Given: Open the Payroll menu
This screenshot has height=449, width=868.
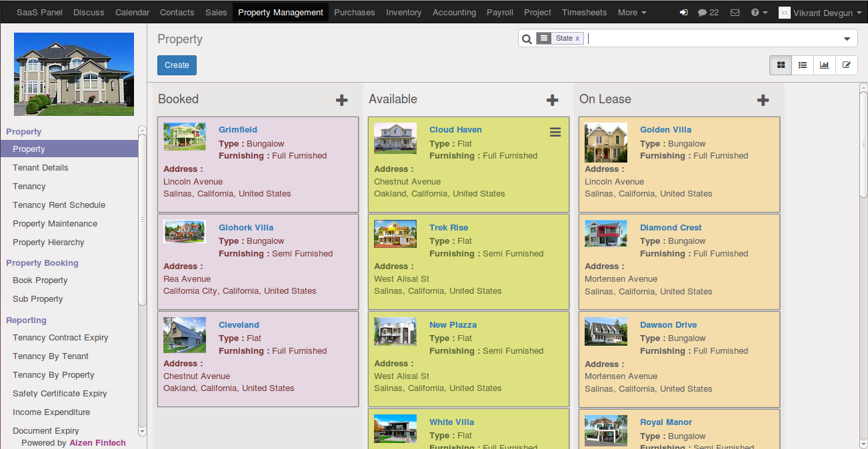Looking at the screenshot, I should [500, 13].
